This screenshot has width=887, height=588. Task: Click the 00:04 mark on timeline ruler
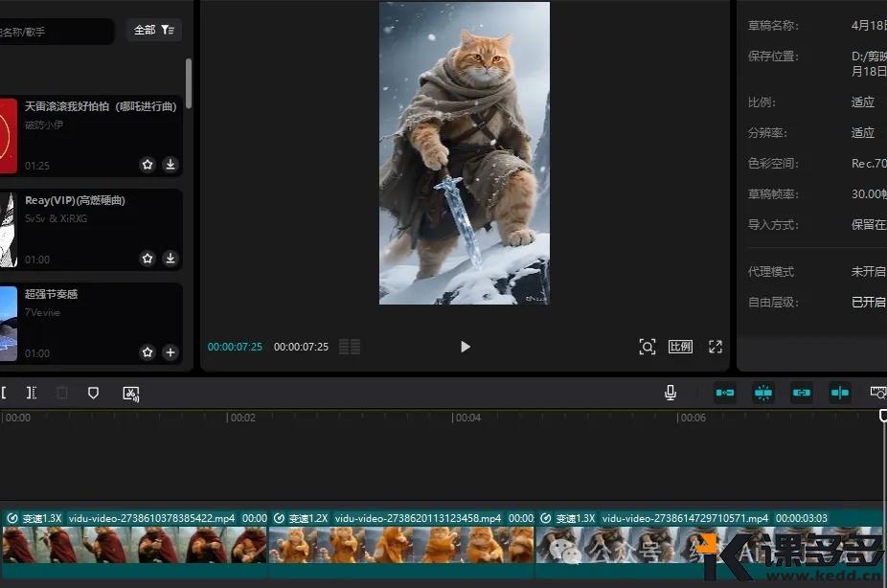(x=466, y=418)
